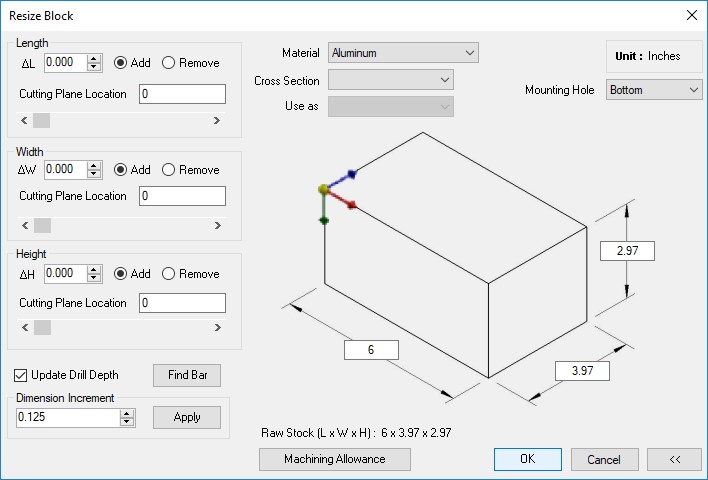Click the Width cutting plane slider thumb

(42, 225)
